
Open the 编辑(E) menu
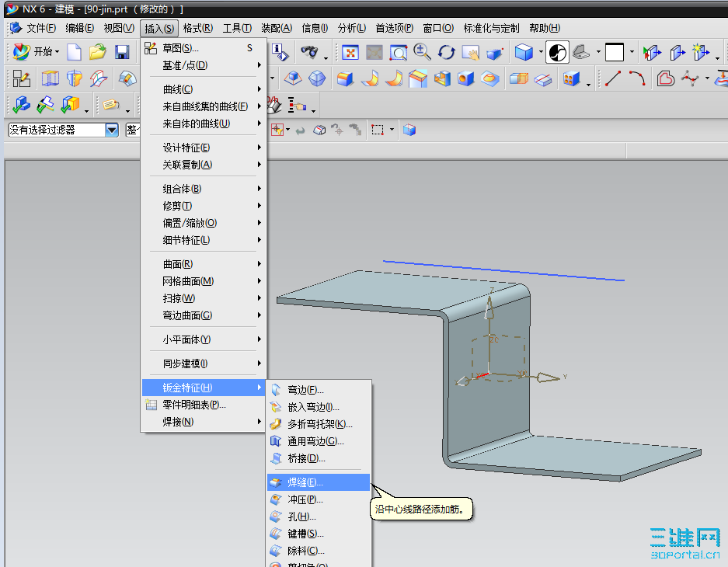pyautogui.click(x=79, y=28)
